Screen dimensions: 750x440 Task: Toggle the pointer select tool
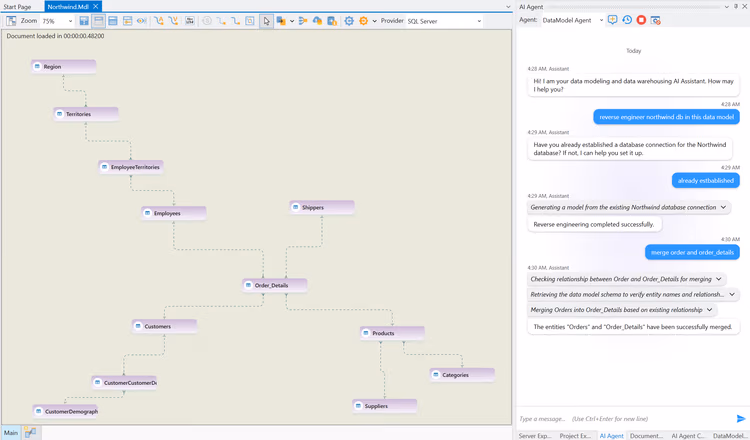(x=266, y=21)
